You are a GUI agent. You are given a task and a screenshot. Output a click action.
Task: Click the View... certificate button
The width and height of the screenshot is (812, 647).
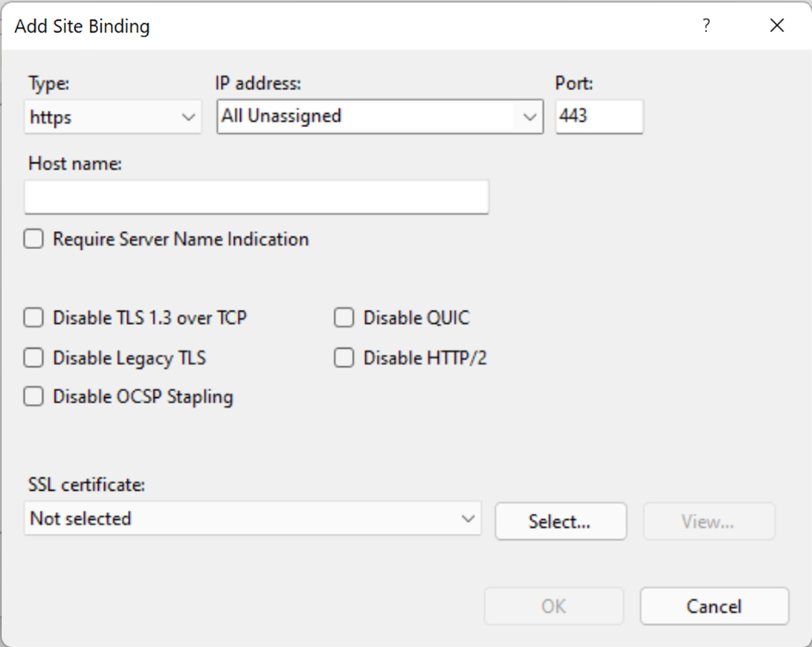coord(709,521)
